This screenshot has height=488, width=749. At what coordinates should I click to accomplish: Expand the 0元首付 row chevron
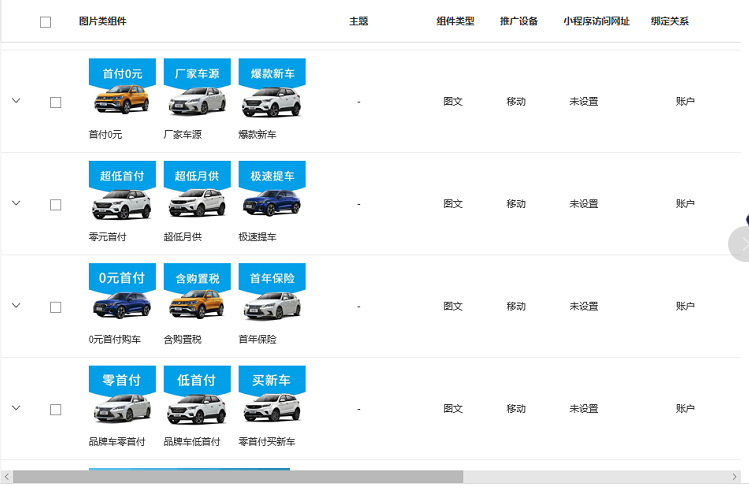16,306
